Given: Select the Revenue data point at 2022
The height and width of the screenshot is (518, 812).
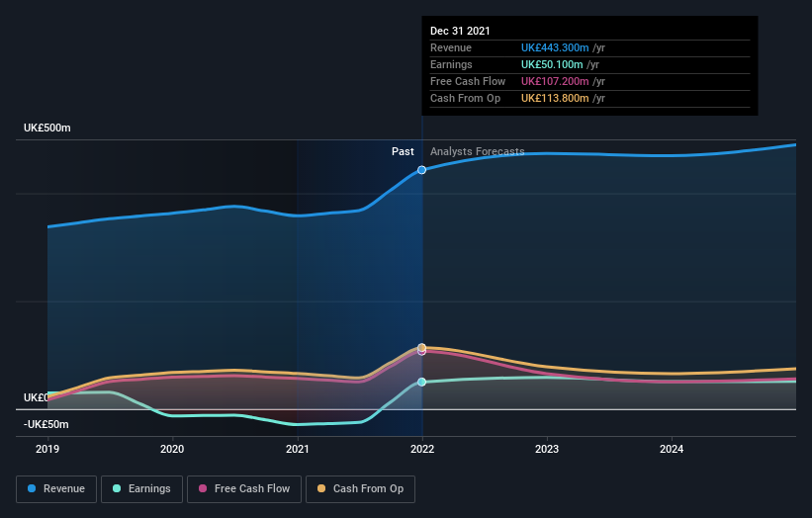Looking at the screenshot, I should [x=422, y=170].
